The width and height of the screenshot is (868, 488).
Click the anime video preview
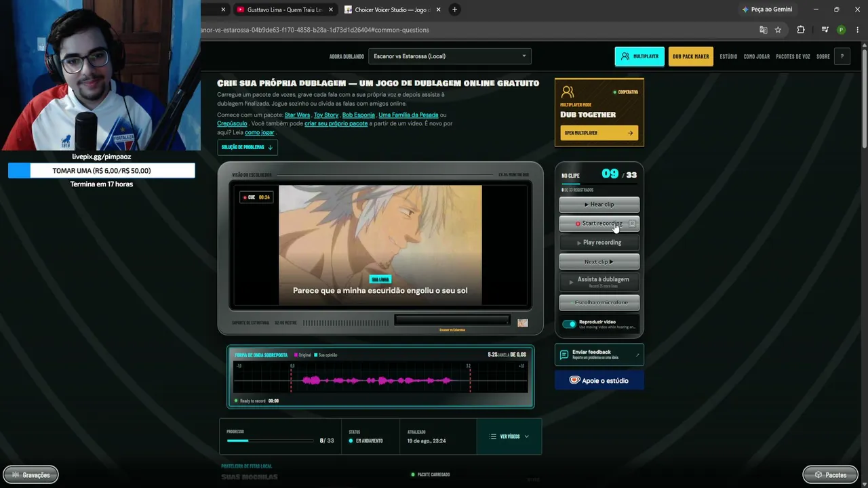(x=380, y=245)
